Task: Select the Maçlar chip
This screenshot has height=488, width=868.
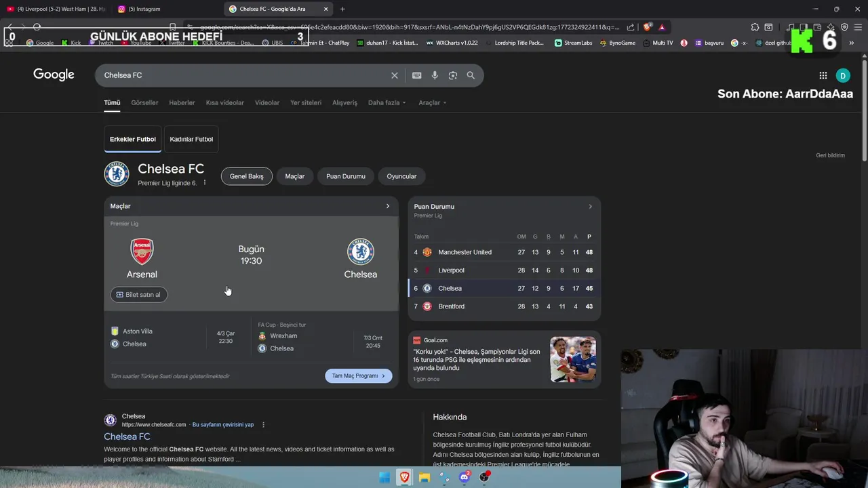Action: (x=295, y=176)
